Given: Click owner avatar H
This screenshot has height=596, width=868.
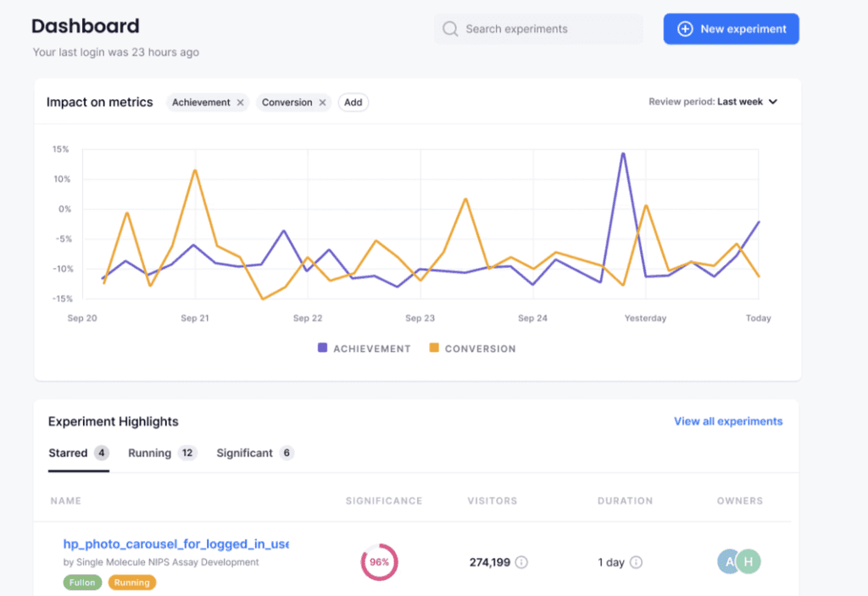Looking at the screenshot, I should coord(748,561).
